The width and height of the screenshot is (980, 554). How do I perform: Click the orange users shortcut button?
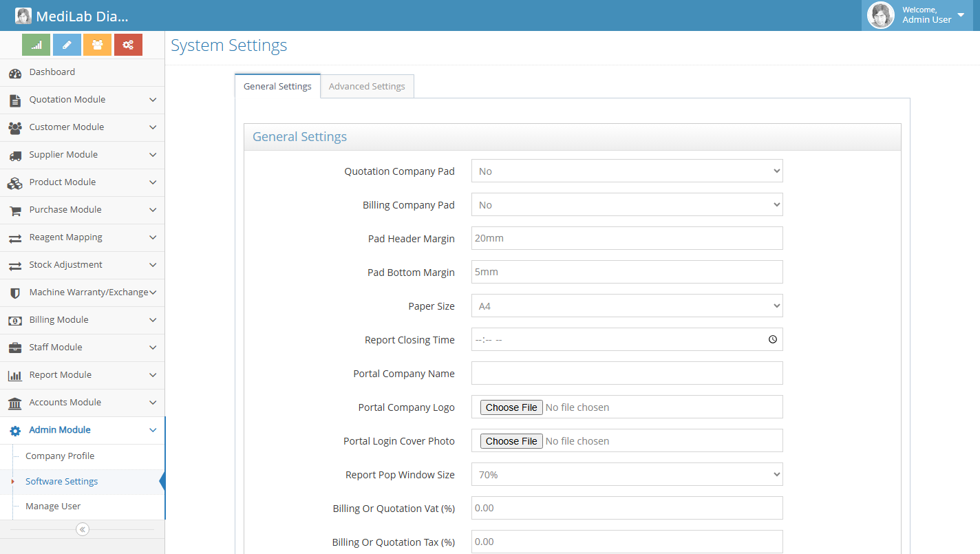tap(97, 45)
